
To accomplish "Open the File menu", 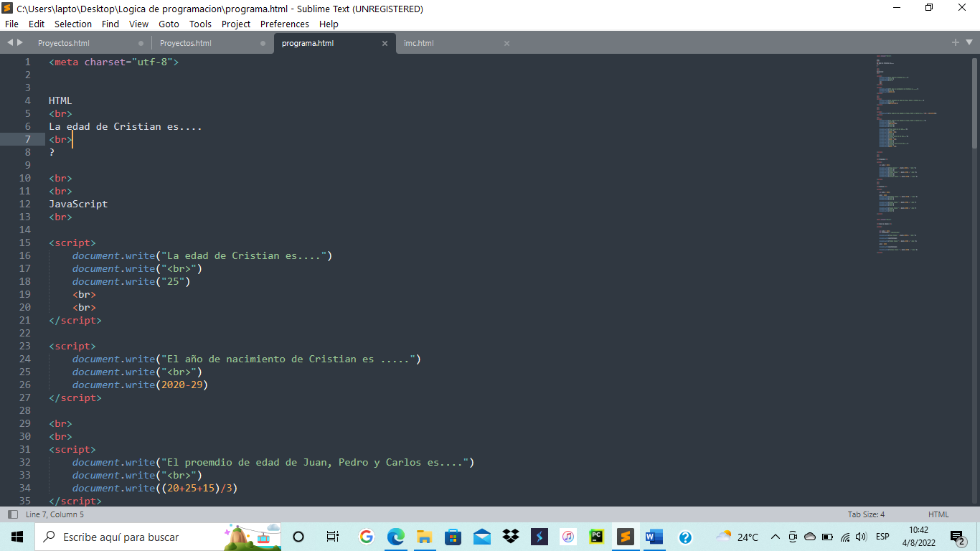I will (11, 24).
